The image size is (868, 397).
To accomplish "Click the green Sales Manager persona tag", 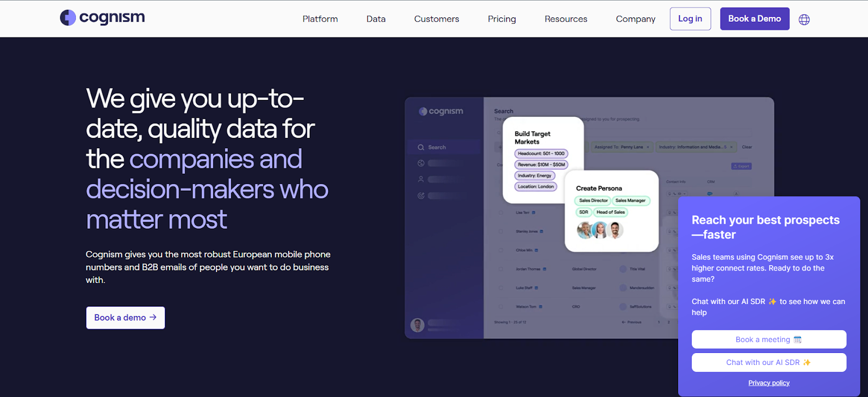I will 630,200.
